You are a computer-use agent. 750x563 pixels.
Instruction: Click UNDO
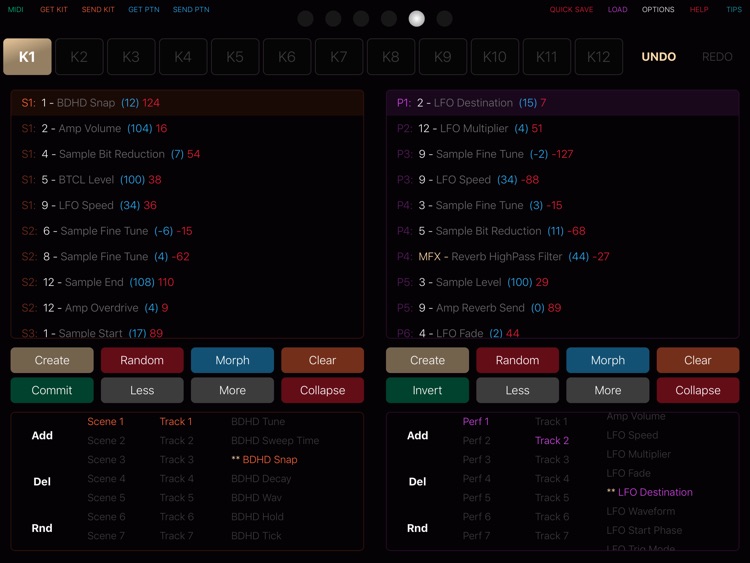tap(659, 57)
